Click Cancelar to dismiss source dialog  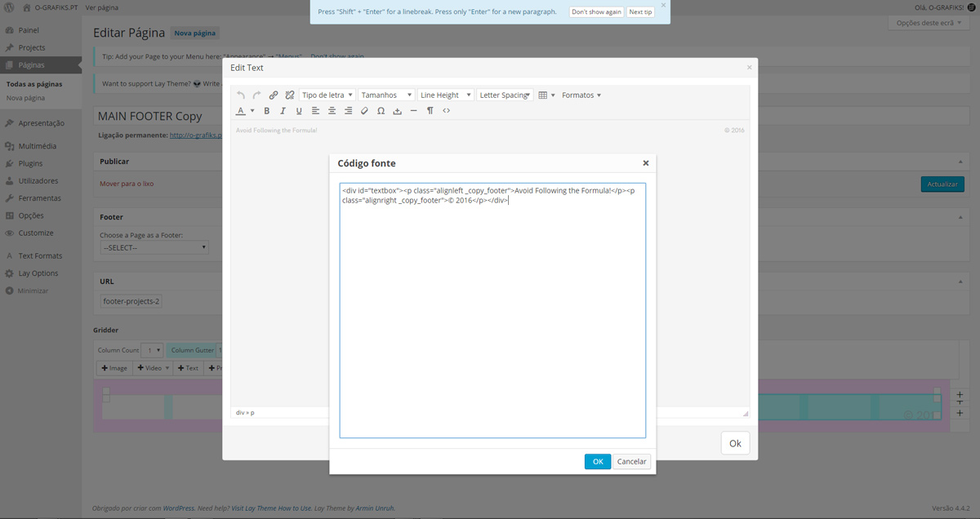[631, 462]
